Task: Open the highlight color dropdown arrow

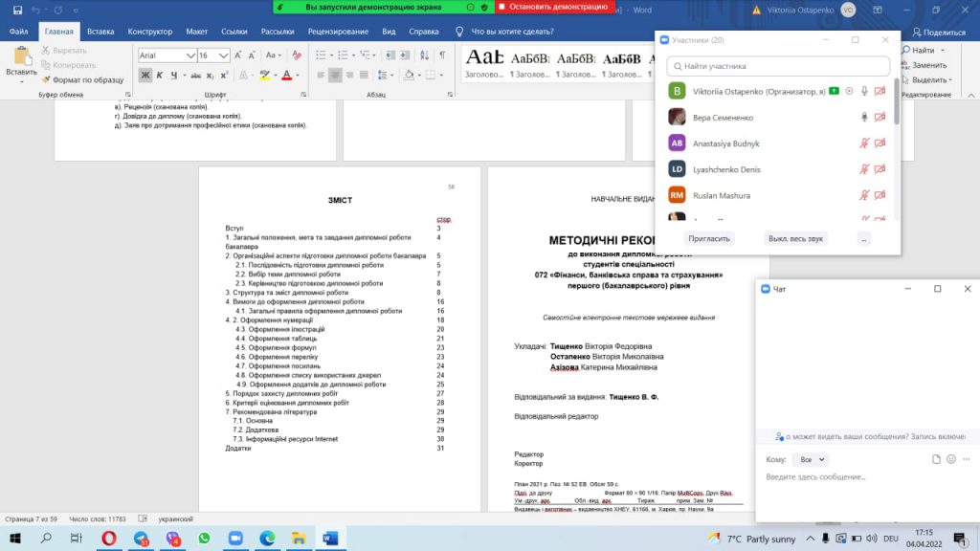Action: (276, 76)
